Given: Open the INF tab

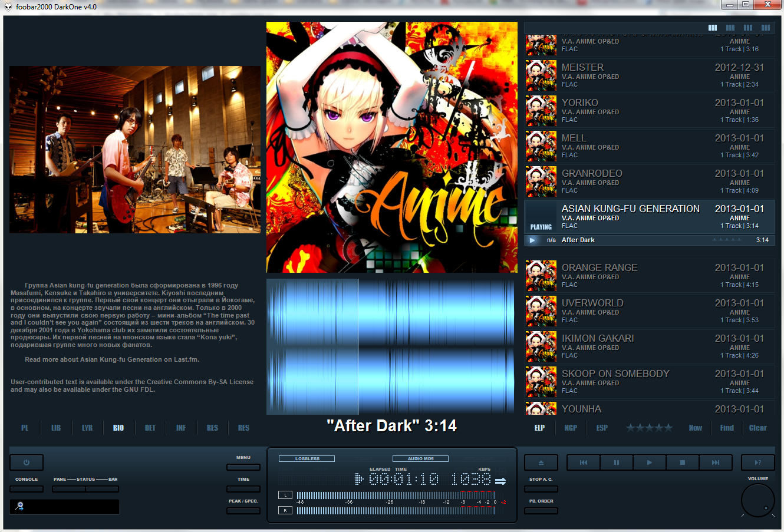Looking at the screenshot, I should (x=181, y=428).
